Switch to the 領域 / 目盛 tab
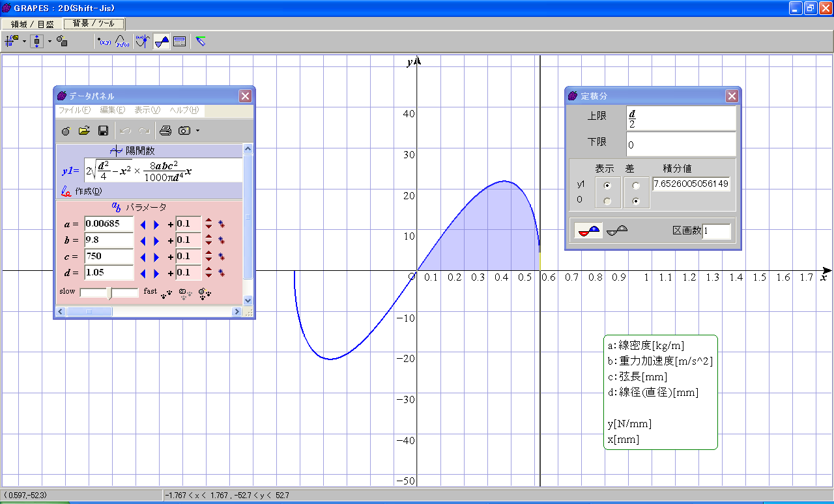 (x=32, y=23)
